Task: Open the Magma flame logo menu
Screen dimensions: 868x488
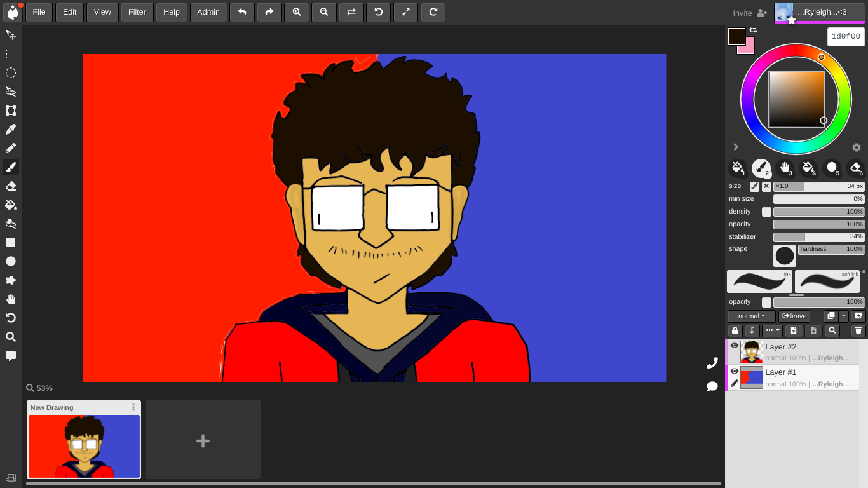Action: coord(13,12)
